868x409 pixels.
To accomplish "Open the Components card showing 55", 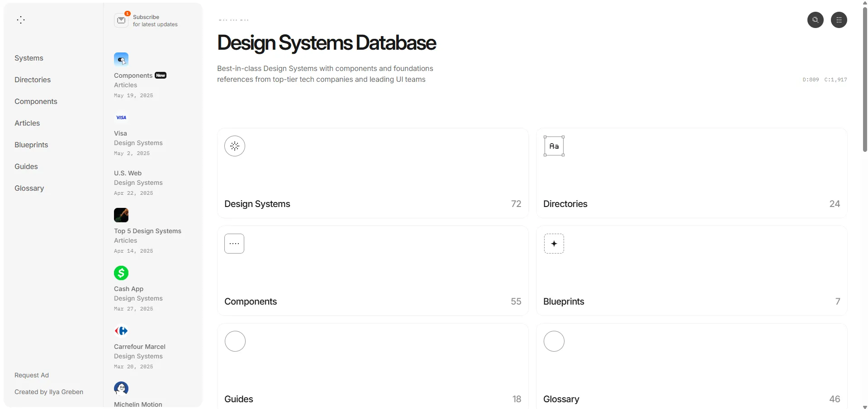I will click(x=373, y=271).
